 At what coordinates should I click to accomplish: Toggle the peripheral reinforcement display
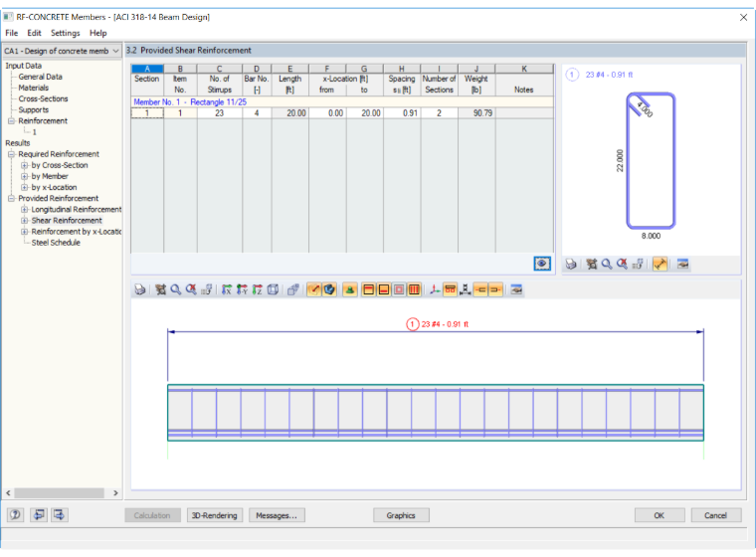coord(399,289)
